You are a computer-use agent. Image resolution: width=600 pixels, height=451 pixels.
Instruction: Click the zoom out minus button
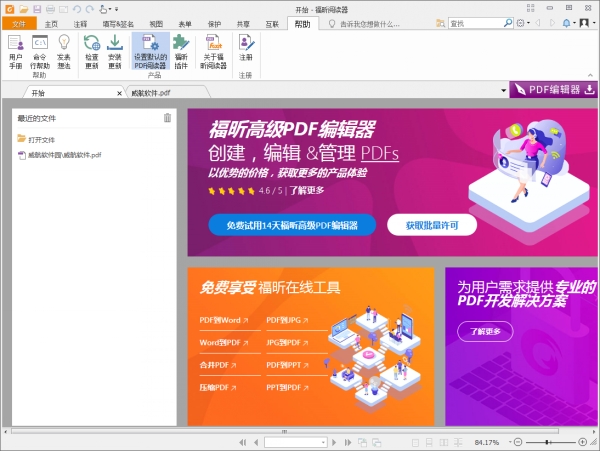pyautogui.click(x=518, y=442)
